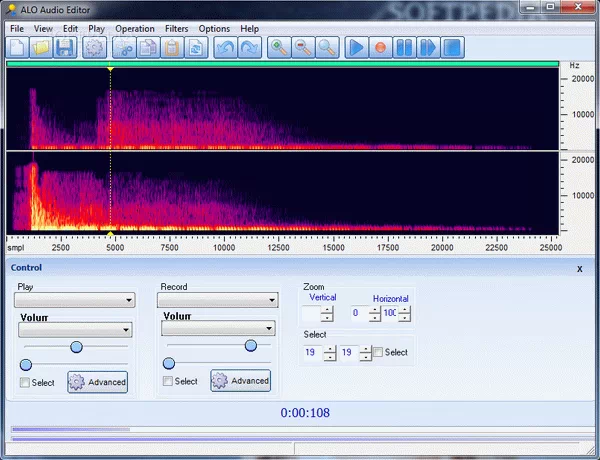
Task: Undo the last edit using the toolbar arrow
Action: (x=226, y=47)
